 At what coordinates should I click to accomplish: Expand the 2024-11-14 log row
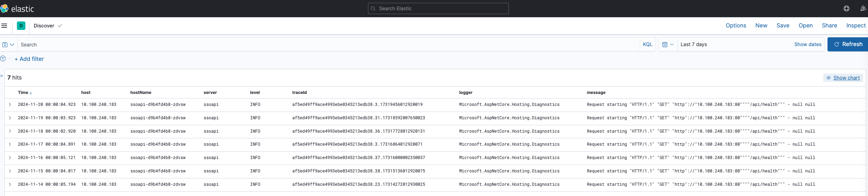10,184
